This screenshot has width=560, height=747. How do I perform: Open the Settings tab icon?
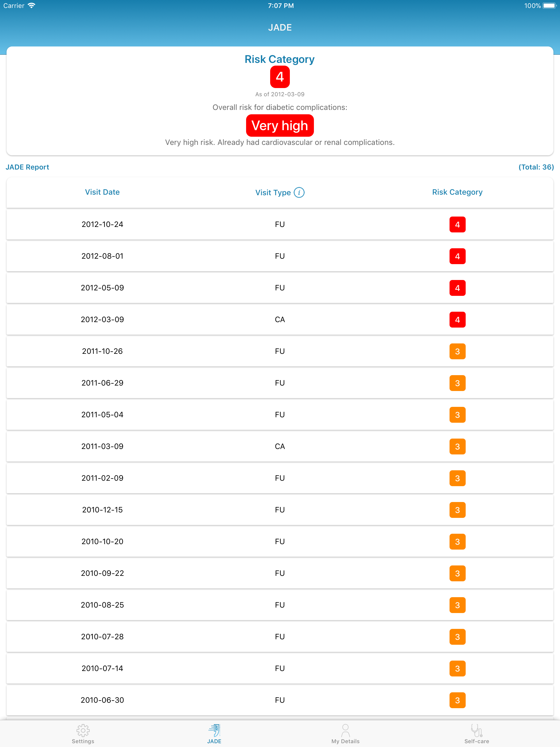coord(83,730)
